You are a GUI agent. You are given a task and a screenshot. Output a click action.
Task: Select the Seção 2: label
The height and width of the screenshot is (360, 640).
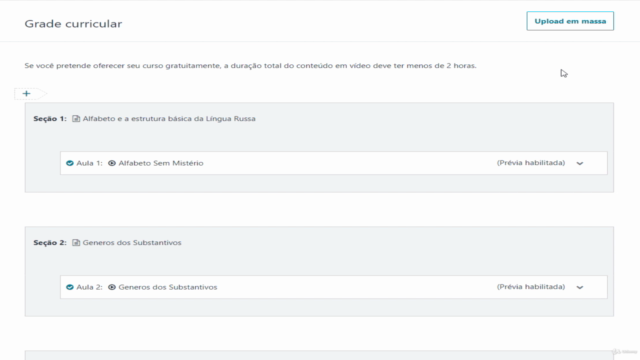point(50,243)
